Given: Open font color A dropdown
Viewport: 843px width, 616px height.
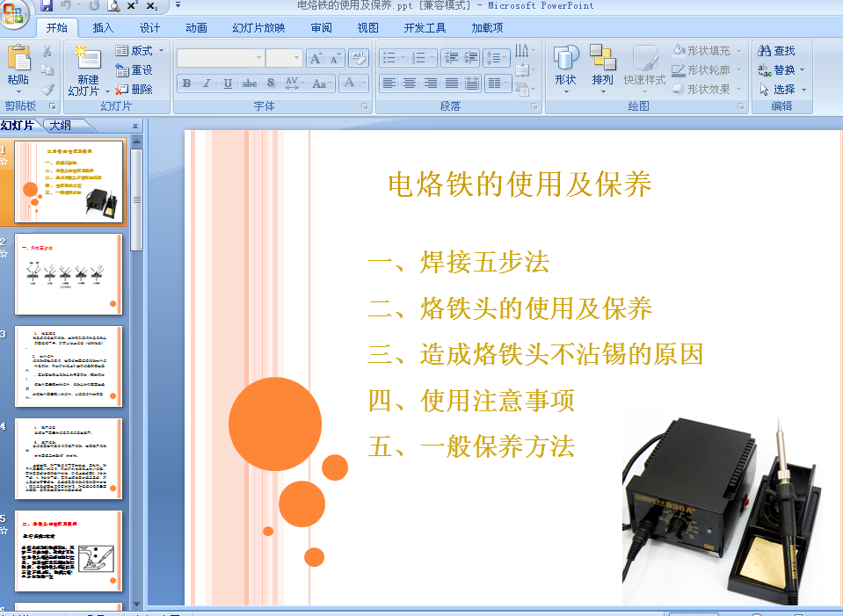Looking at the screenshot, I should pos(353,83).
